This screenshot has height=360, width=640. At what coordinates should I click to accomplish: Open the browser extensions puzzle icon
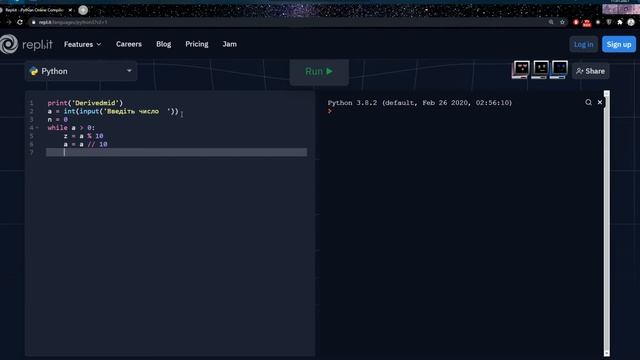pyautogui.click(x=620, y=22)
